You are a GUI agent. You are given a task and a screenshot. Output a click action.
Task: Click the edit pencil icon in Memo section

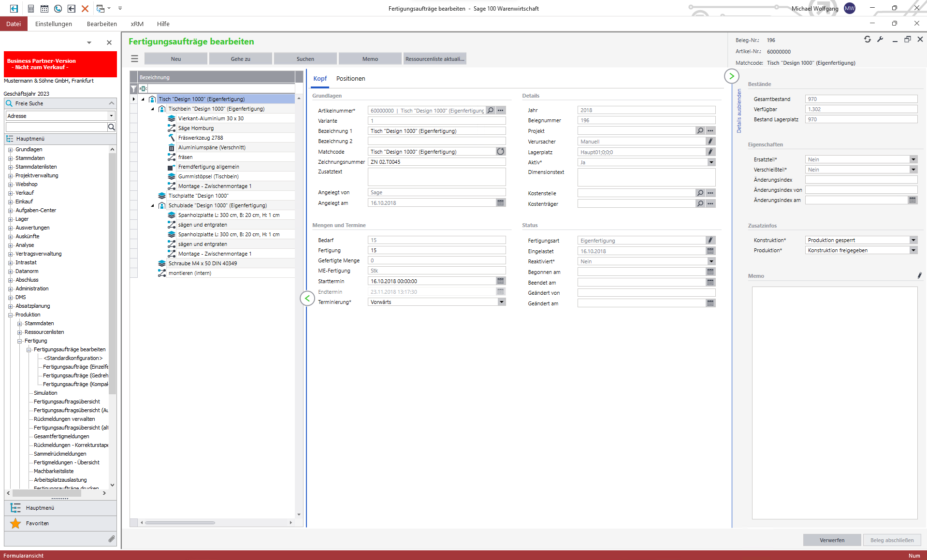click(x=919, y=276)
